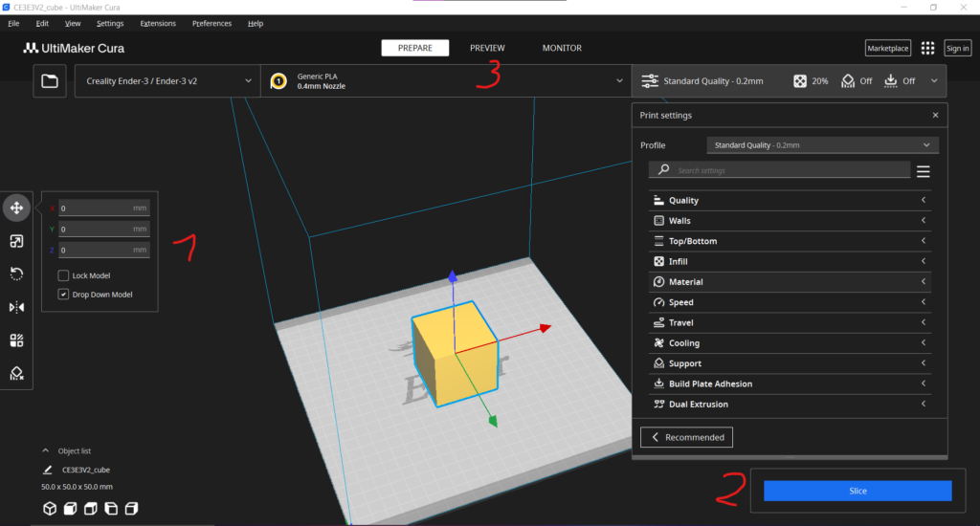The width and height of the screenshot is (980, 526).
Task: Open Creality Ender-3 printer dropdown
Action: (167, 81)
